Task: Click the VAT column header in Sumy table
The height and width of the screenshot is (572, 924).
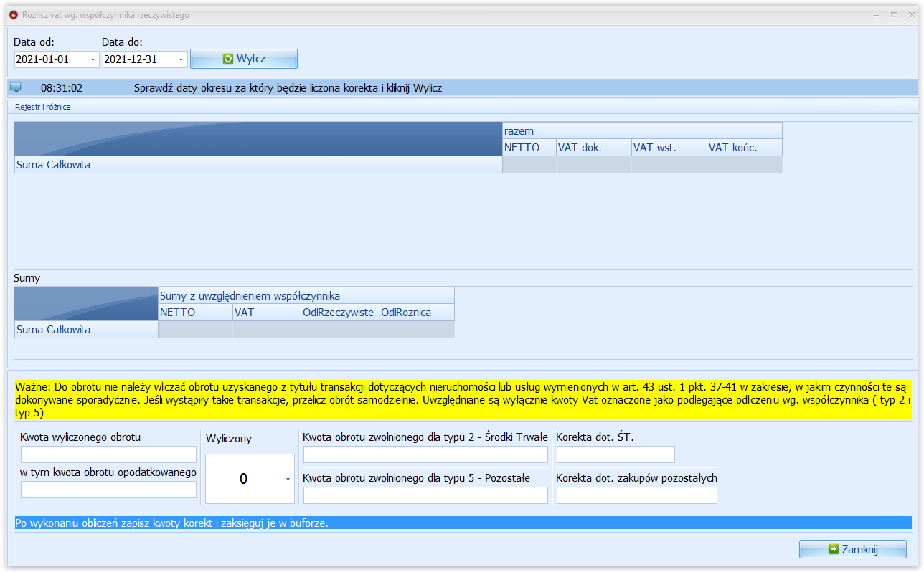Action: [x=266, y=313]
